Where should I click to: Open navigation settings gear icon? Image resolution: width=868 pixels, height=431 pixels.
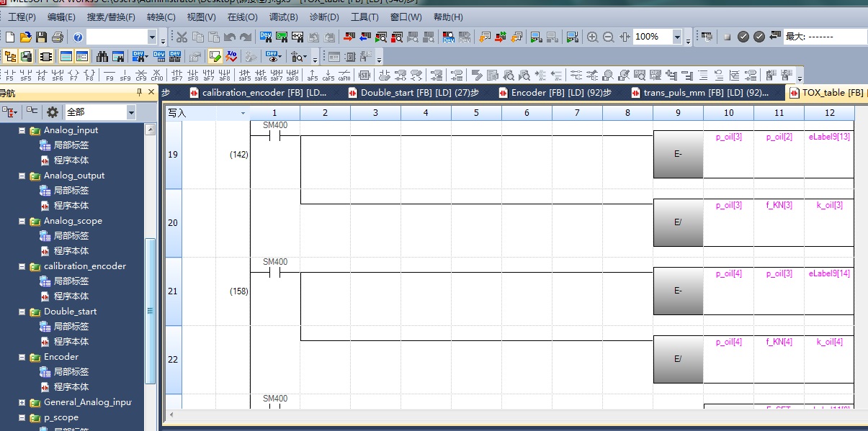point(52,112)
